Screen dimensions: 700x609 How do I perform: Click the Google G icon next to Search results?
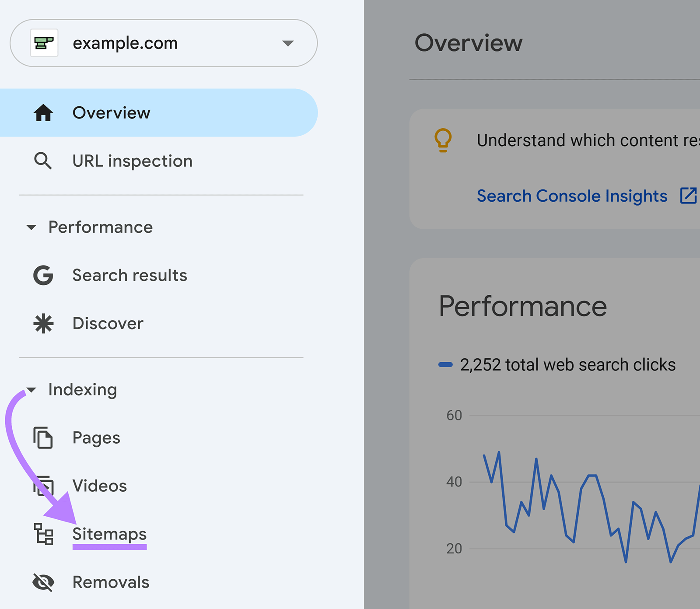[43, 276]
